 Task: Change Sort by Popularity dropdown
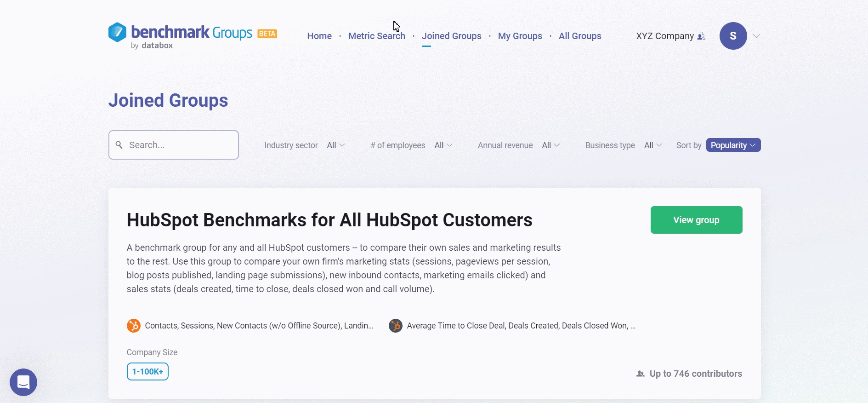pyautogui.click(x=733, y=145)
